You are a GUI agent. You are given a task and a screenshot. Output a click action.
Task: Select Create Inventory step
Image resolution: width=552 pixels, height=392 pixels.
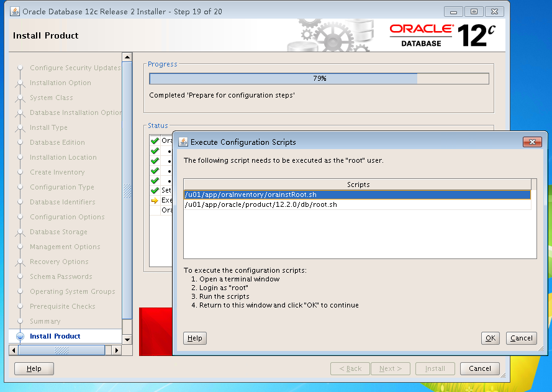click(x=57, y=172)
